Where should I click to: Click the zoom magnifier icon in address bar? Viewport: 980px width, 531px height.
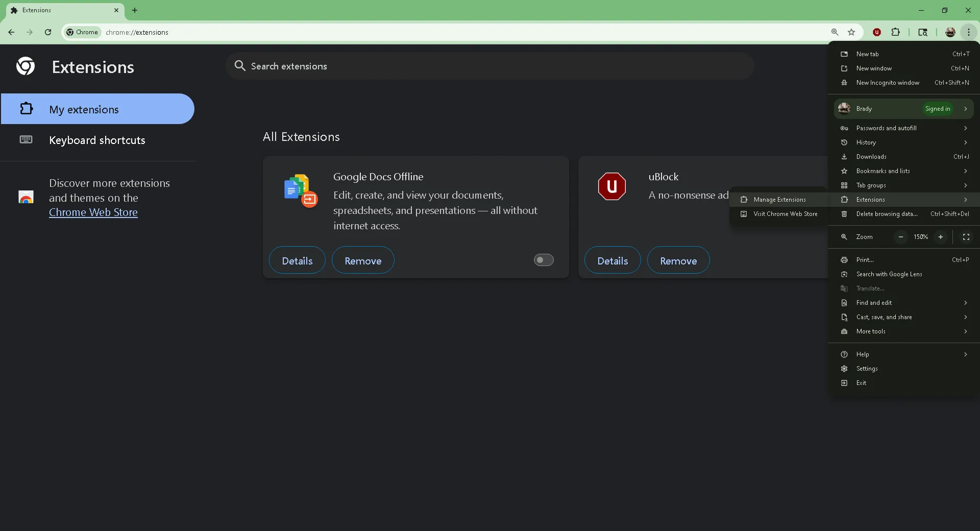(x=835, y=32)
